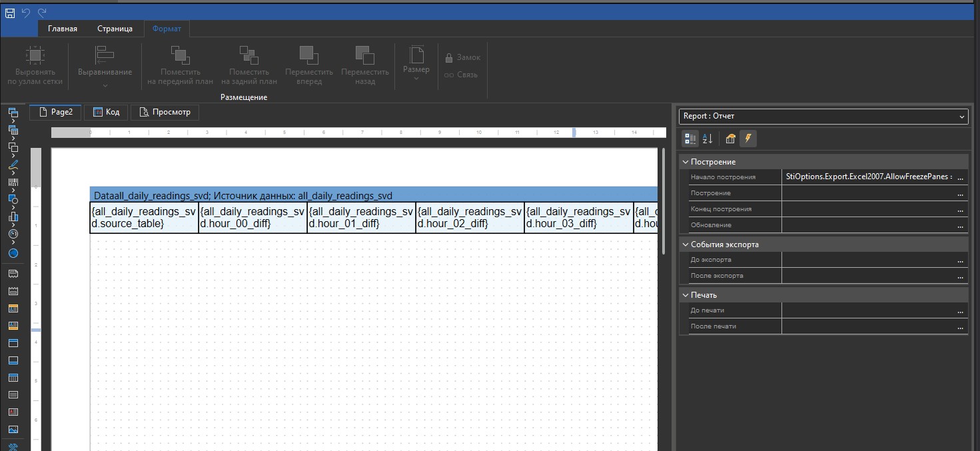Image resolution: width=980 pixels, height=451 pixels.
Task: Pick the line drawing primitive tool
Action: tap(13, 164)
